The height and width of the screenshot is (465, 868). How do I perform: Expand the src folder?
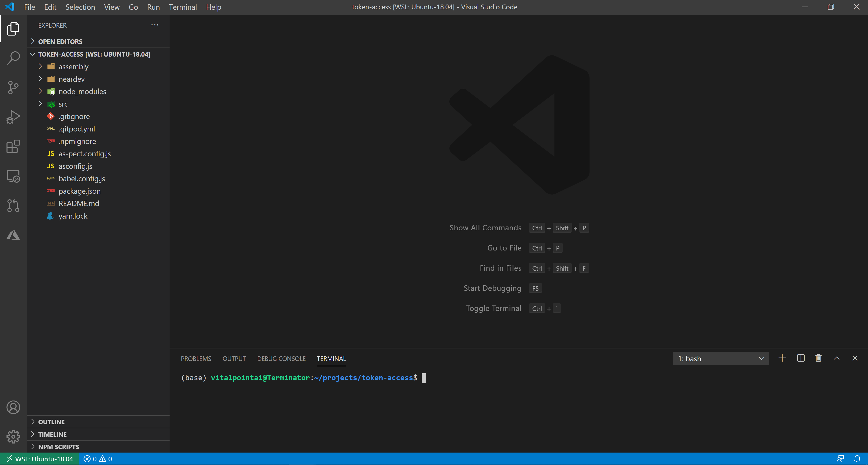click(98, 104)
